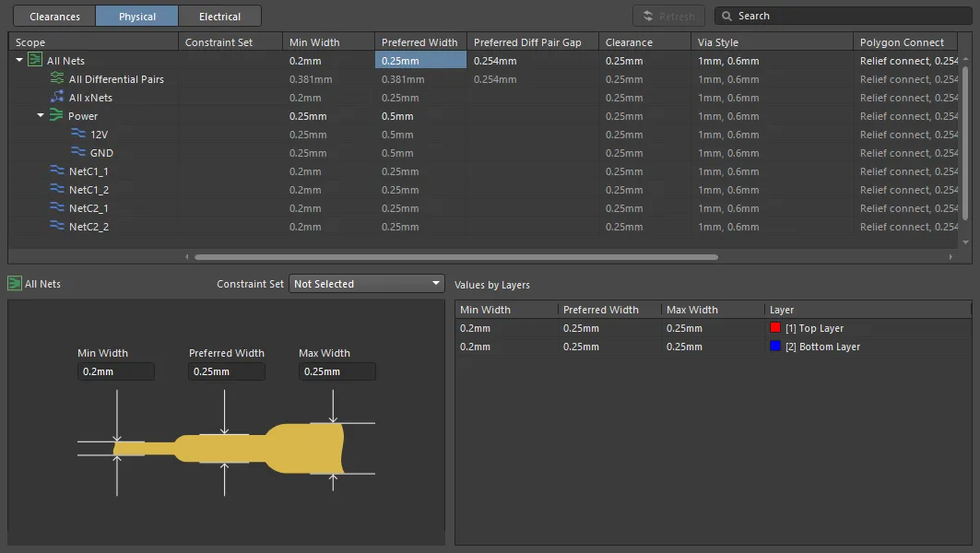Collapse the Power net class node
Screen dimensions: 980x553
(x=41, y=115)
